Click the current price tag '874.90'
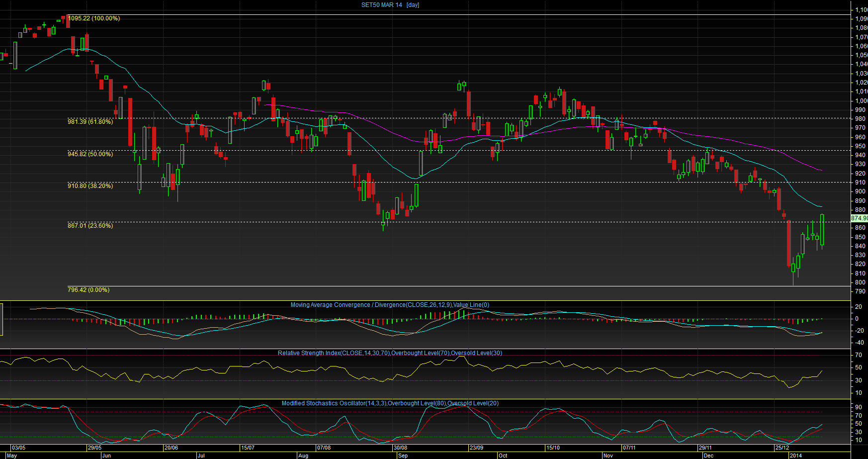Screen dimensions: 868x459 (x=860, y=218)
